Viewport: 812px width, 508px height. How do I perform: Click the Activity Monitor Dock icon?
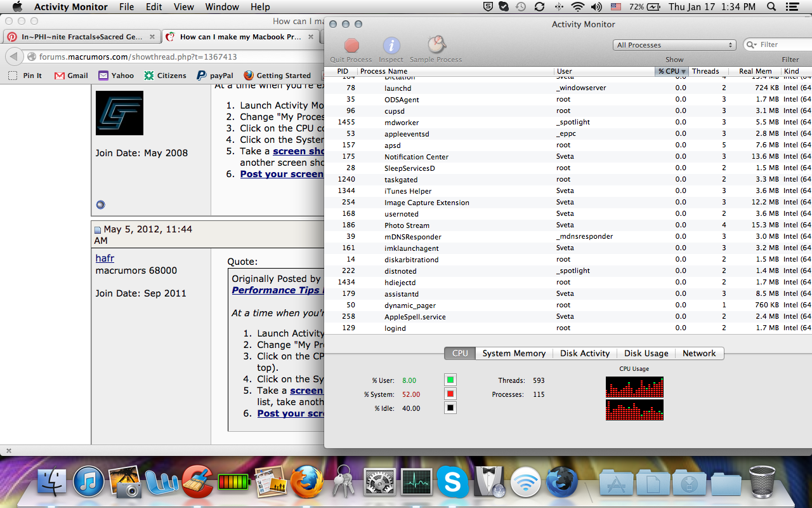pyautogui.click(x=416, y=482)
